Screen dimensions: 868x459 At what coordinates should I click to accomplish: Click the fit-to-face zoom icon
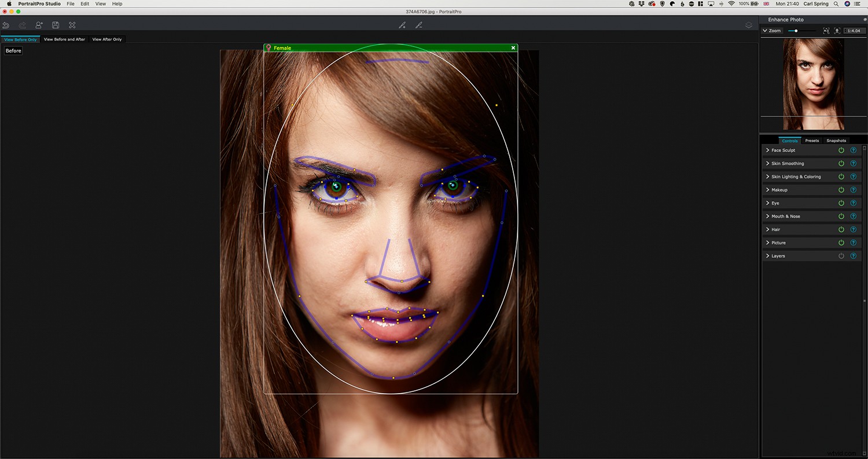tap(837, 31)
